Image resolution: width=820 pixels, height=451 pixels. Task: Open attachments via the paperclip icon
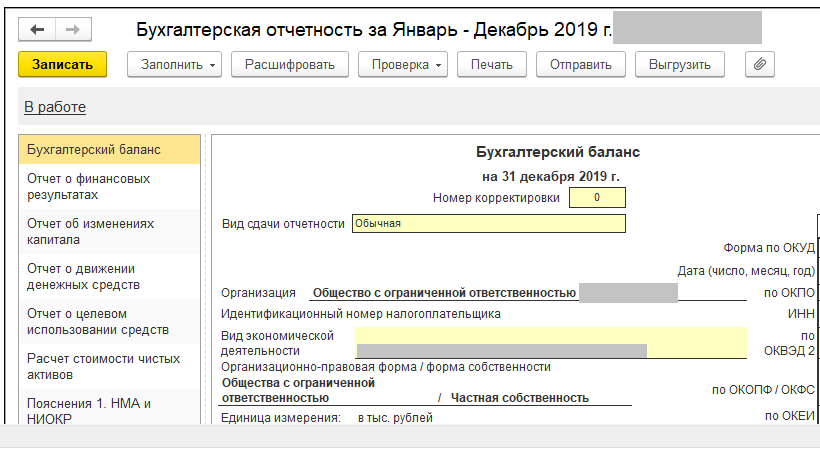pos(760,64)
